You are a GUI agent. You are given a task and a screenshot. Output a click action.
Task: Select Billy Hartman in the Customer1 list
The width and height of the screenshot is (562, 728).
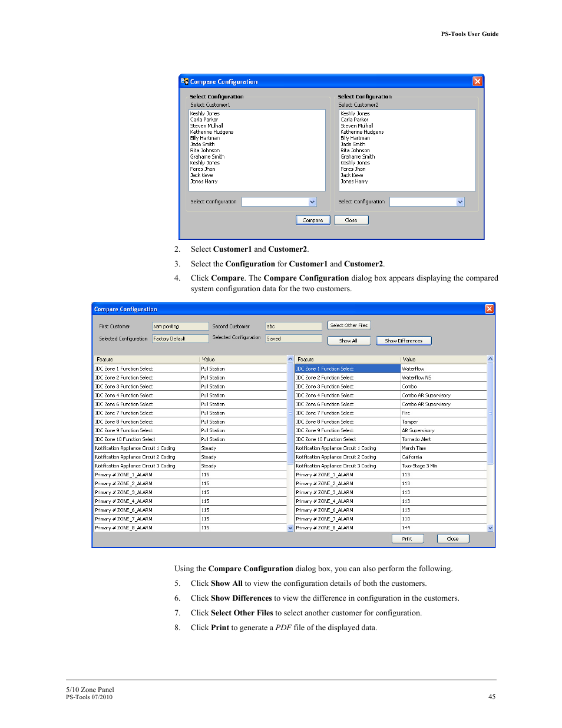coord(204,138)
